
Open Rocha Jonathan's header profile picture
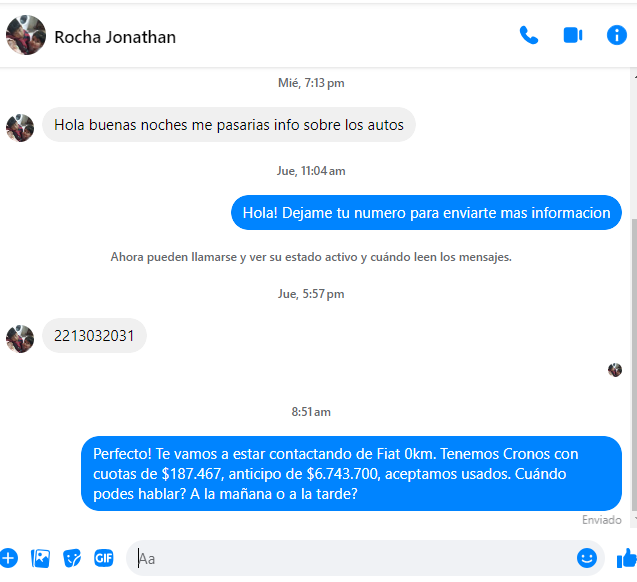click(x=25, y=36)
